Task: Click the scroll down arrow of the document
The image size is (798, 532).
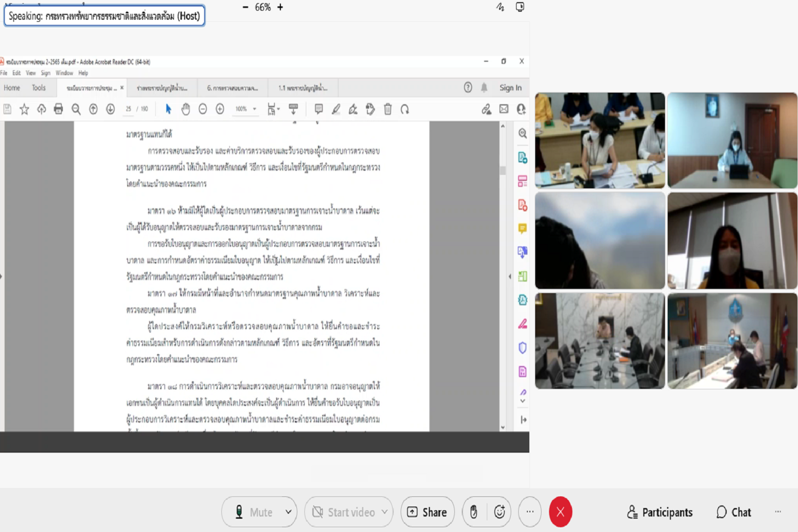Action: click(503, 427)
